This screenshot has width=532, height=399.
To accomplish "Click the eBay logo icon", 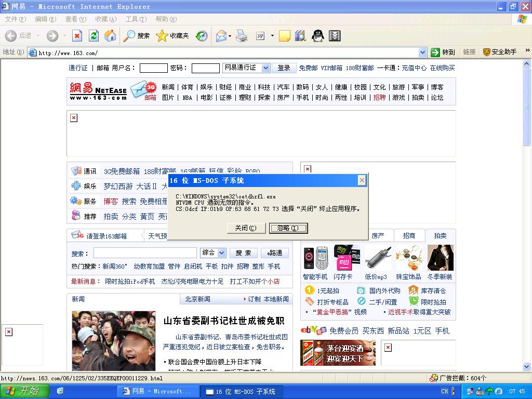I will (313, 330).
